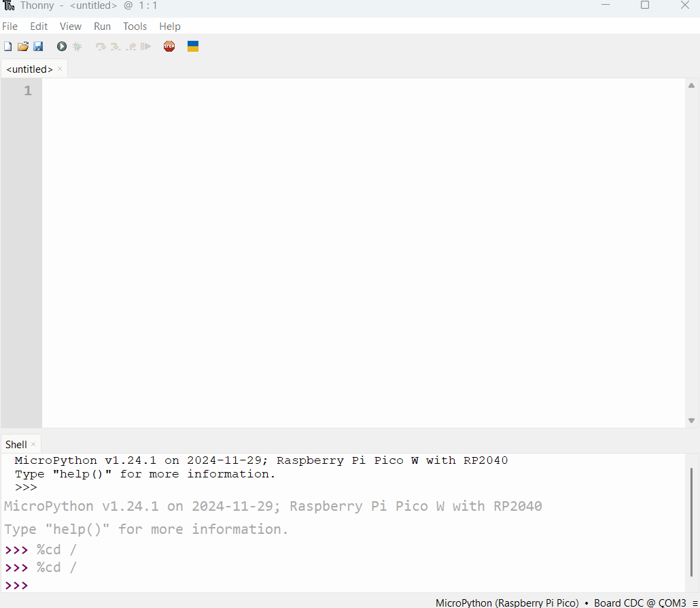The image size is (700, 608).
Task: Debug current script with the bug icon
Action: coord(77,46)
